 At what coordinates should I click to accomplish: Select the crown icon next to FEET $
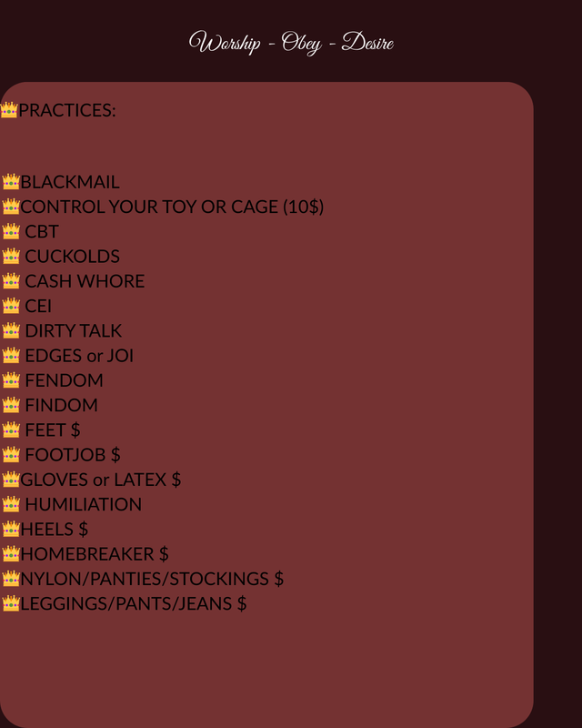(x=11, y=430)
